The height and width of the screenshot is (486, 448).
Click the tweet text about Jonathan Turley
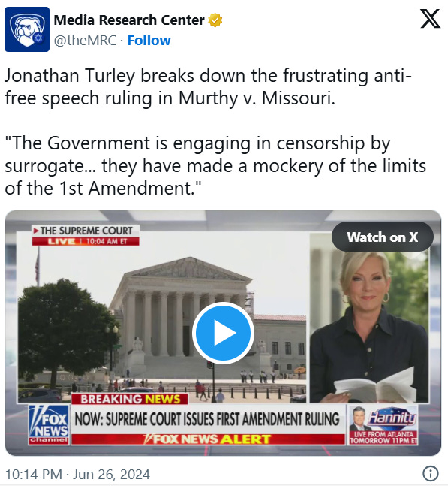point(208,87)
